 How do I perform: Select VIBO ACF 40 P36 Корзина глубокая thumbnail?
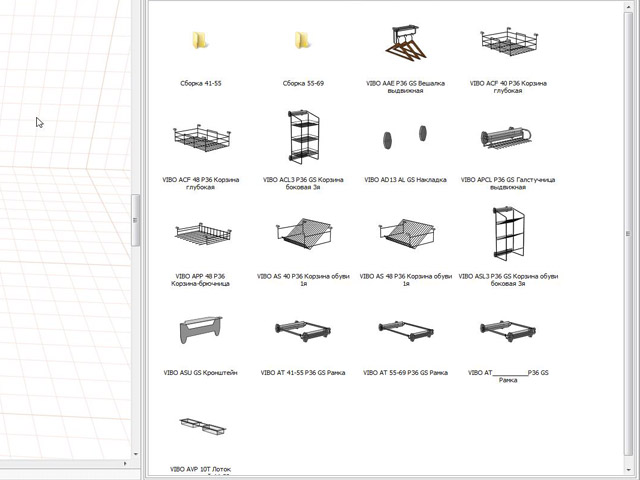coord(509,42)
